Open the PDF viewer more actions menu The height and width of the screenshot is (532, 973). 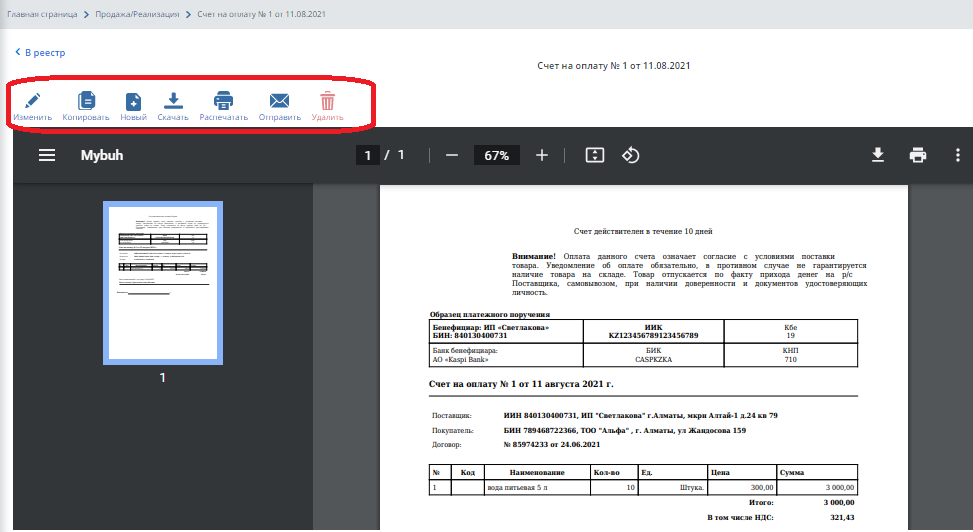[x=957, y=155]
